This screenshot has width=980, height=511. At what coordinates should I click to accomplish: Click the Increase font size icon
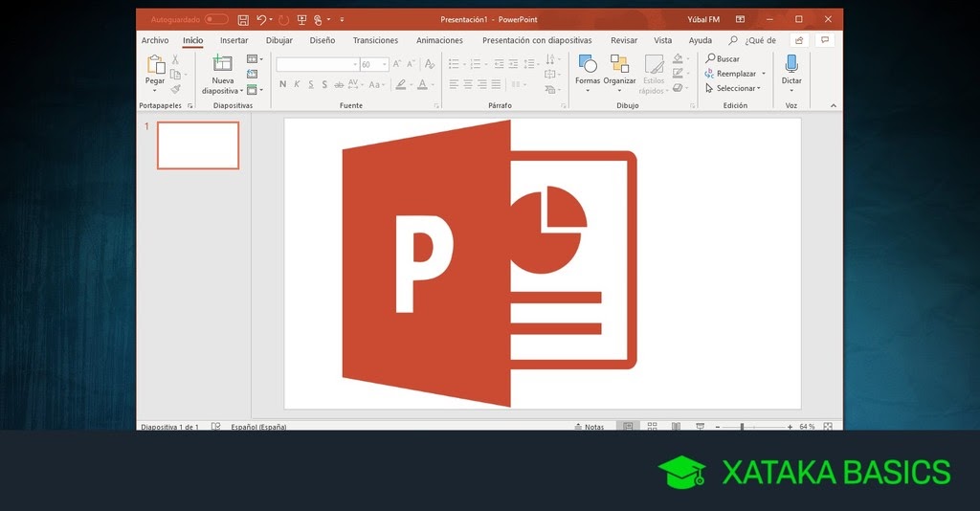click(397, 64)
